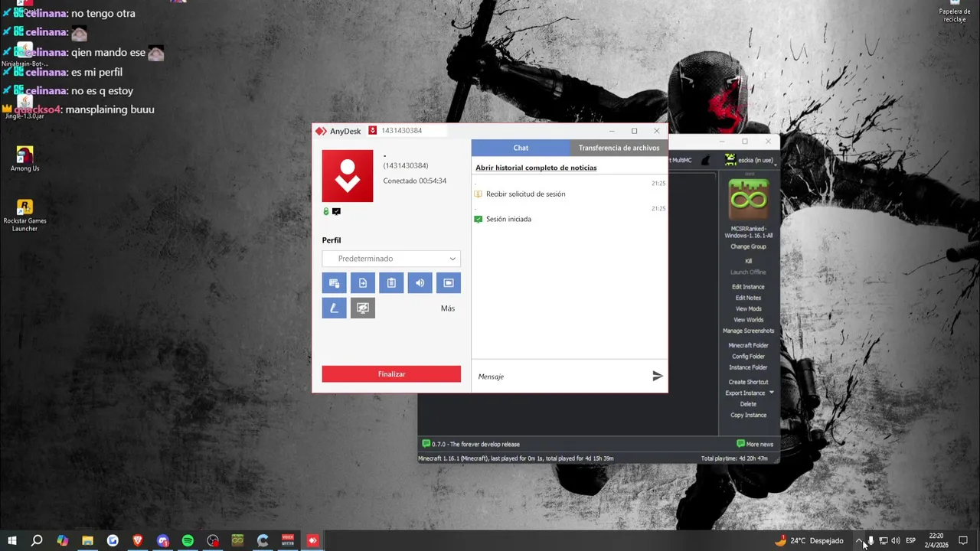Toggle sound transmission speaker icon in AnyDesk
Viewport: 980px width, 551px height.
[x=420, y=283]
